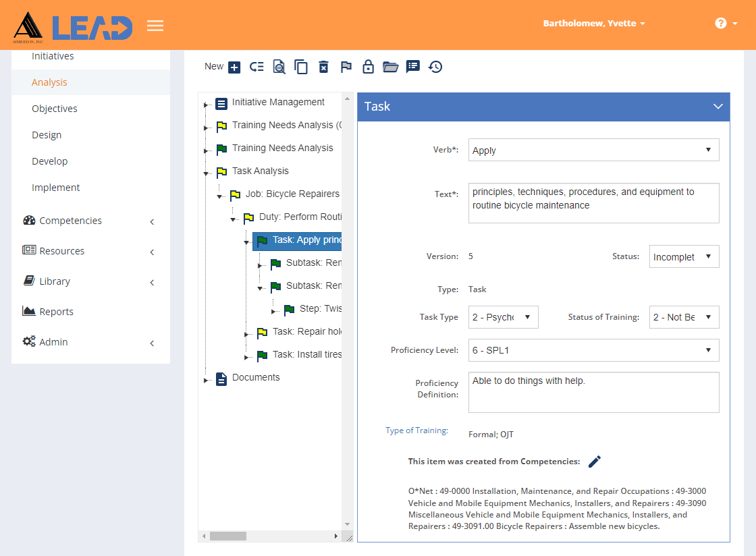
Task: Open the Verb dropdown showing Apply
Action: tap(593, 150)
